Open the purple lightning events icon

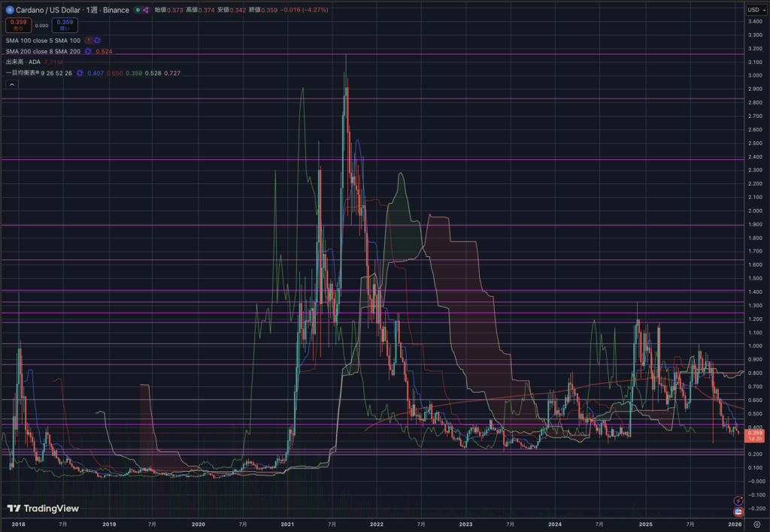pyautogui.click(x=738, y=500)
